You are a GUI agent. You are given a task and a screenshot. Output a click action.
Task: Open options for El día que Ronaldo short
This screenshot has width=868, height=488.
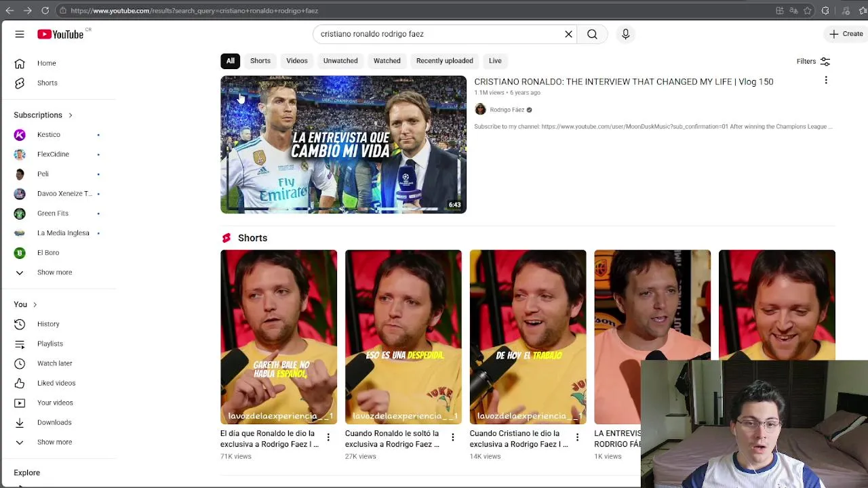coord(328,438)
